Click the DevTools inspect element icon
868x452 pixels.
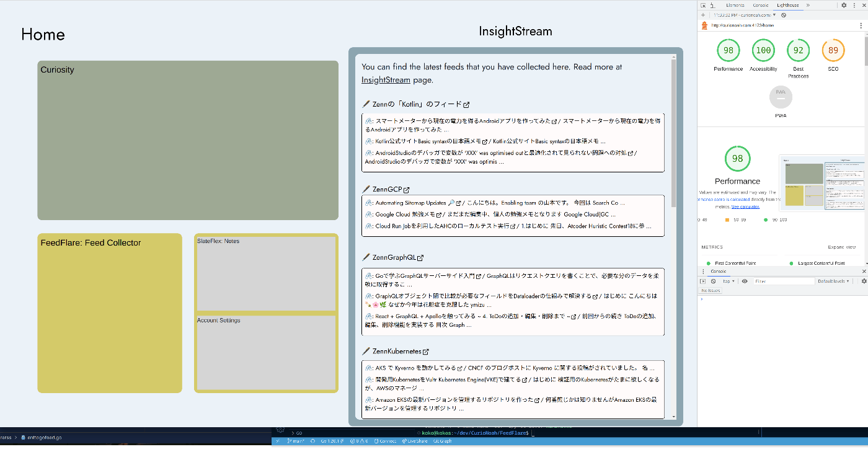tap(702, 5)
